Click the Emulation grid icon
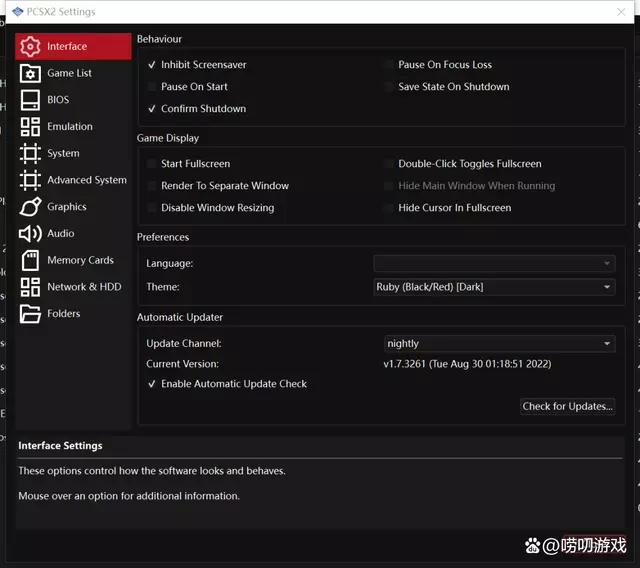This screenshot has height=568, width=640. [30, 126]
